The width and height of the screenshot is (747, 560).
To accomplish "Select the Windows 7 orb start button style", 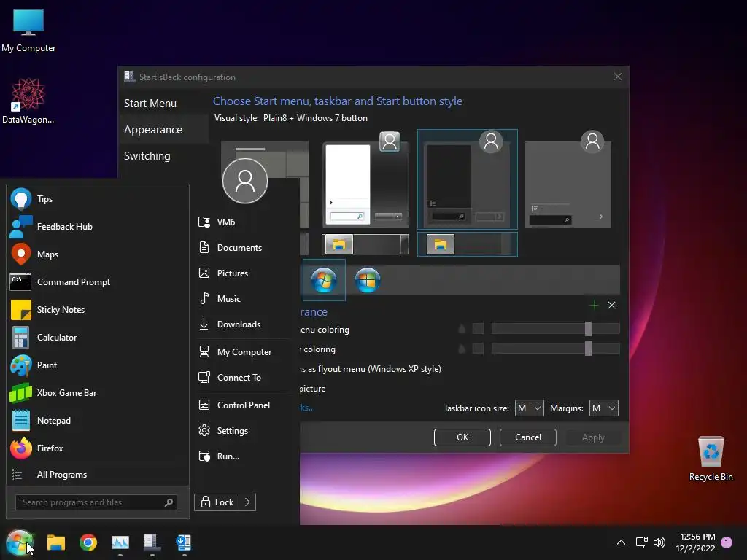I will click(324, 280).
